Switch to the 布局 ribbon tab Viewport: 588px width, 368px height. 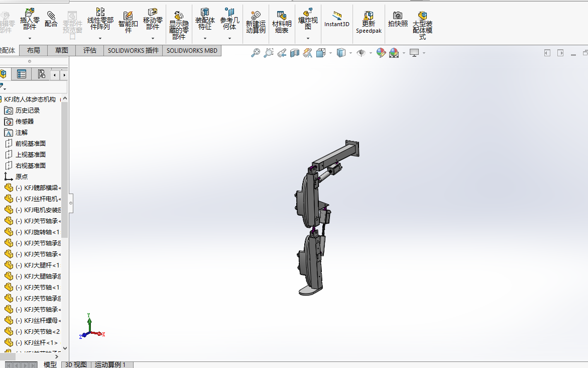[x=33, y=50]
